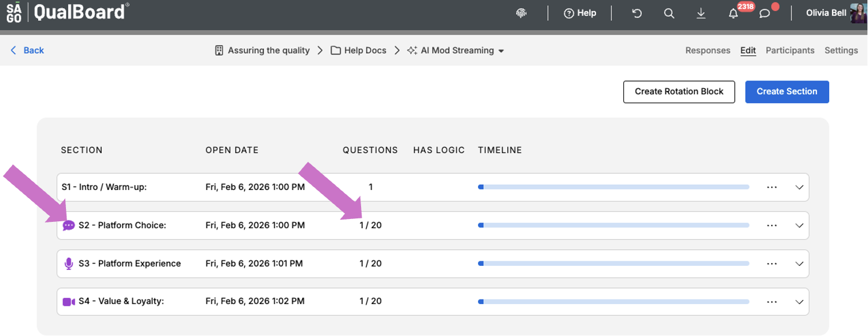The image size is (868, 336).
Task: Open the notifications bell with 2318 alerts
Action: click(733, 13)
